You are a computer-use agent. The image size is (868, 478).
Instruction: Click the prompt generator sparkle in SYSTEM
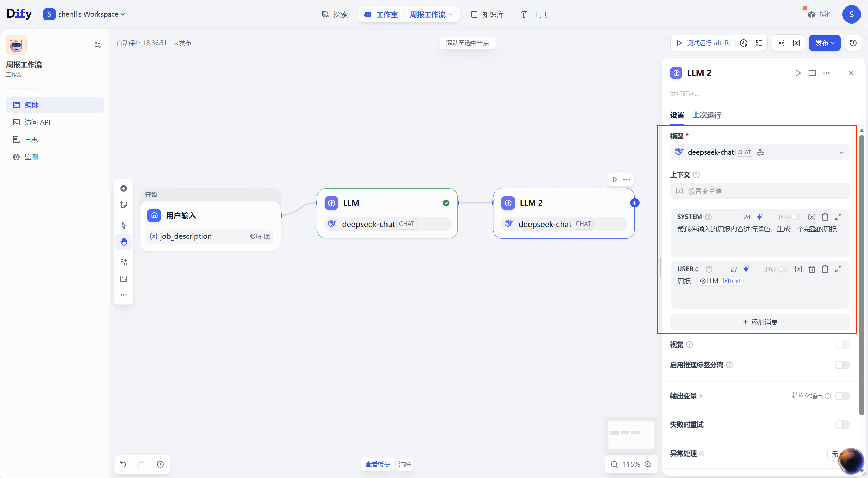point(760,217)
